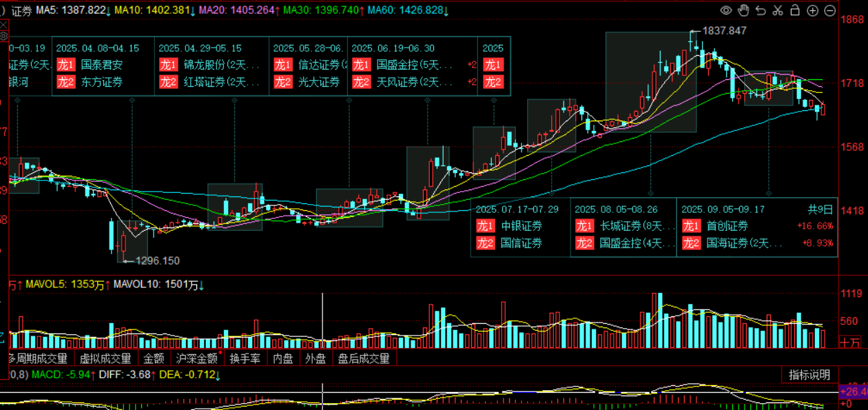Image resolution: width=868 pixels, height=410 pixels.
Task: Click the 1418 price axis label
Action: pyautogui.click(x=852, y=211)
